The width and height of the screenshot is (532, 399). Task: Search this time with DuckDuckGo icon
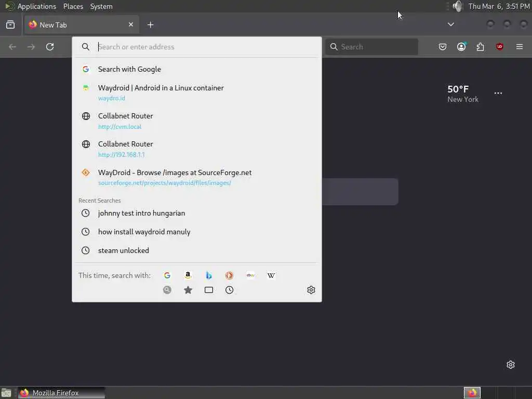pos(229,275)
